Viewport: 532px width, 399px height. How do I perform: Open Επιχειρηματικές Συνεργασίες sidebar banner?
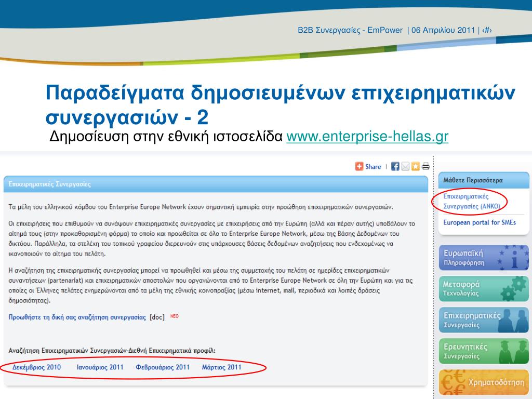tap(484, 320)
